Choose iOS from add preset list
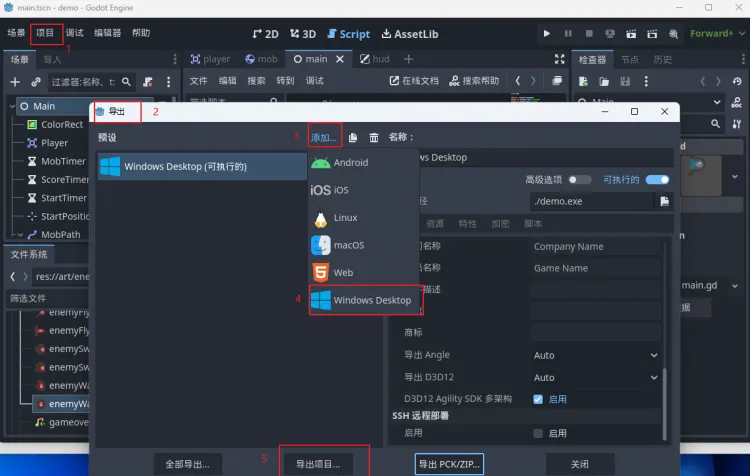 (x=364, y=190)
